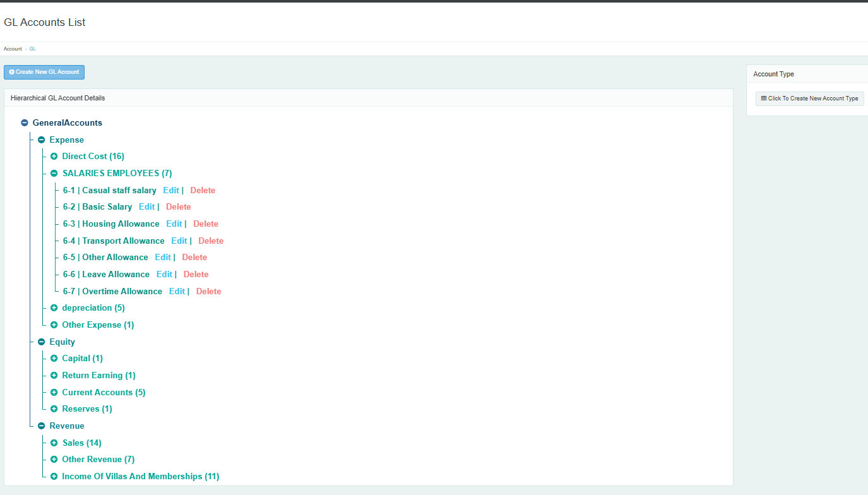The image size is (868, 495).
Task: Edit the Transport Allowance account
Action: tap(179, 241)
